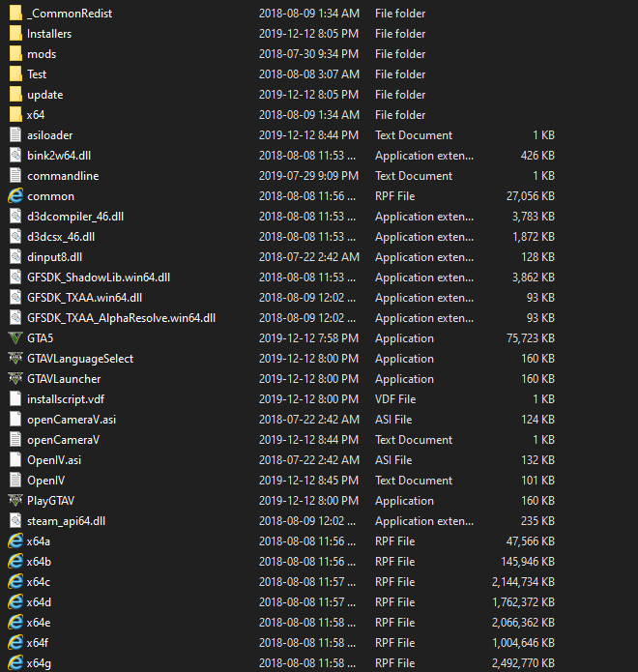The height and width of the screenshot is (672, 638).
Task: Click the x64e file name
Action: click(x=39, y=623)
